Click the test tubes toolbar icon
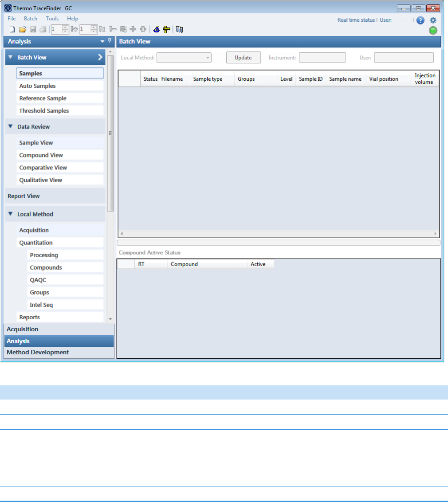 coord(180,29)
